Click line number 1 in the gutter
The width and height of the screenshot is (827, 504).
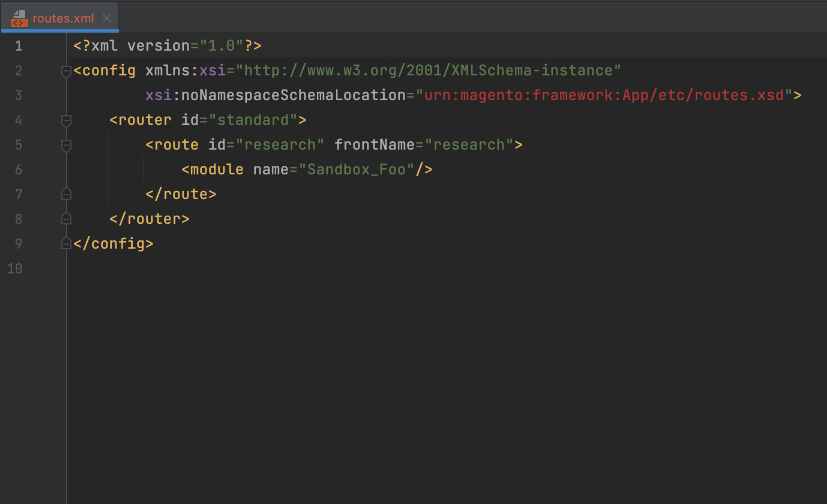click(x=19, y=46)
